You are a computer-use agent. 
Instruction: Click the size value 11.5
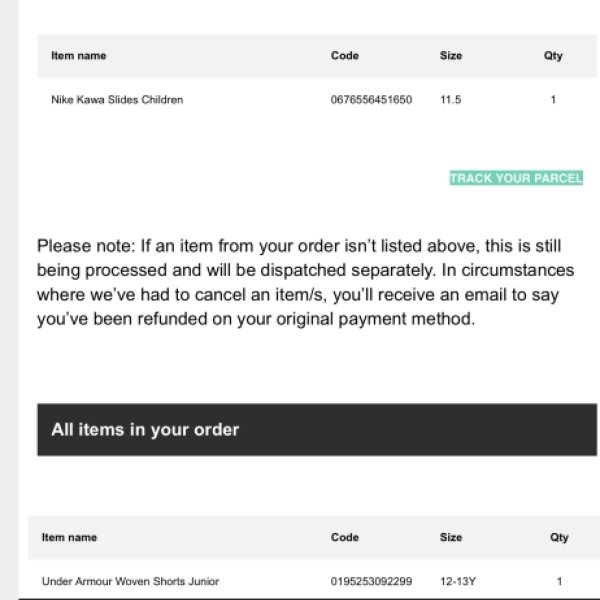point(450,100)
